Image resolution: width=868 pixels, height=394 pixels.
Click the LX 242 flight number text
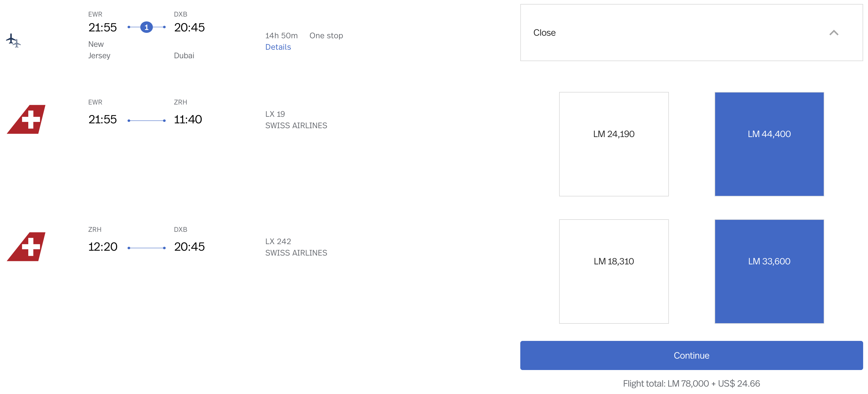point(278,241)
